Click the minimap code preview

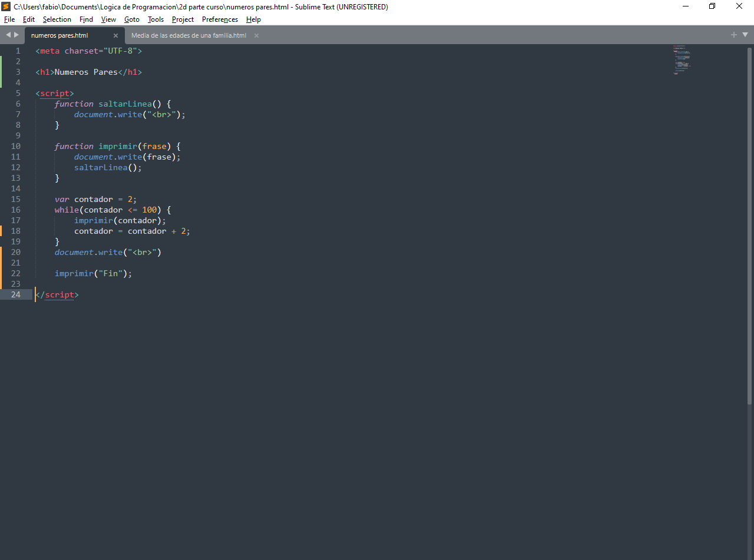coord(682,59)
